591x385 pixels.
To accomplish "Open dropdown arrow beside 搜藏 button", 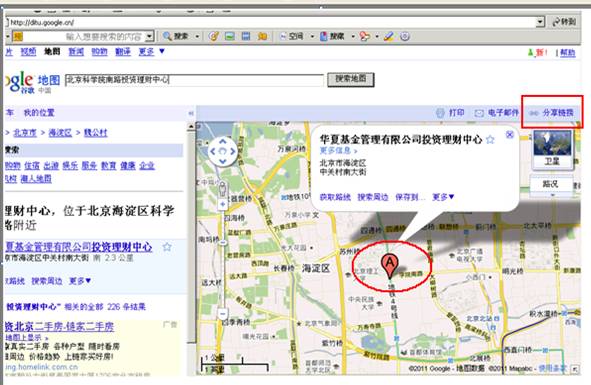I will [x=353, y=37].
